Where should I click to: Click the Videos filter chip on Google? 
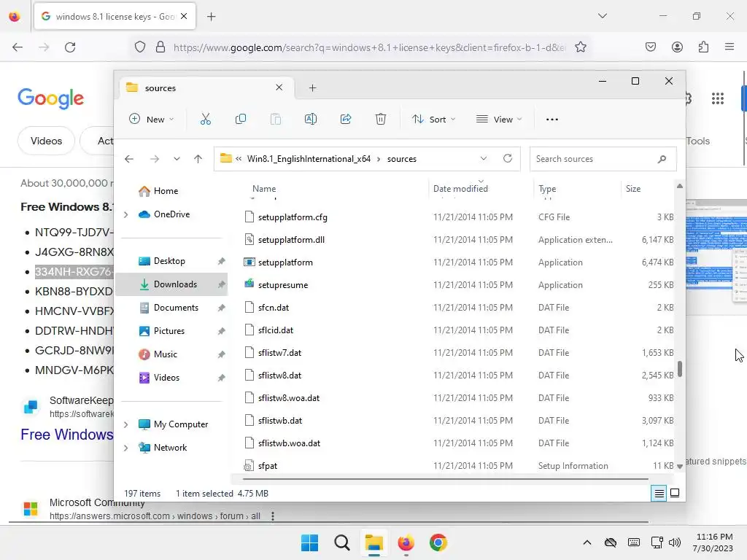click(46, 141)
